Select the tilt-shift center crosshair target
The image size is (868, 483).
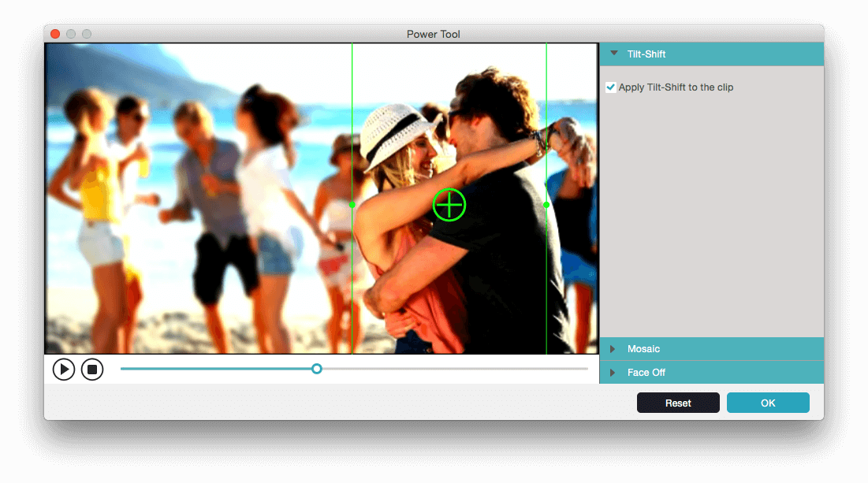click(449, 205)
